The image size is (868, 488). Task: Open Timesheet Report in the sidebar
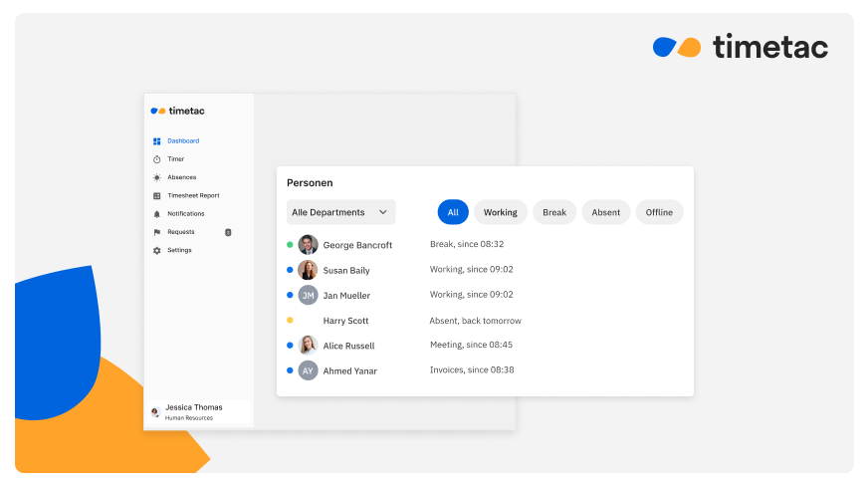pyautogui.click(x=193, y=196)
